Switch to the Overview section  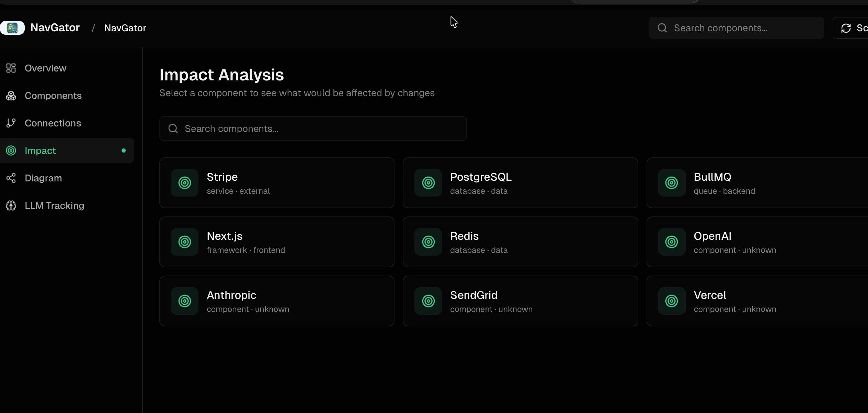(45, 68)
